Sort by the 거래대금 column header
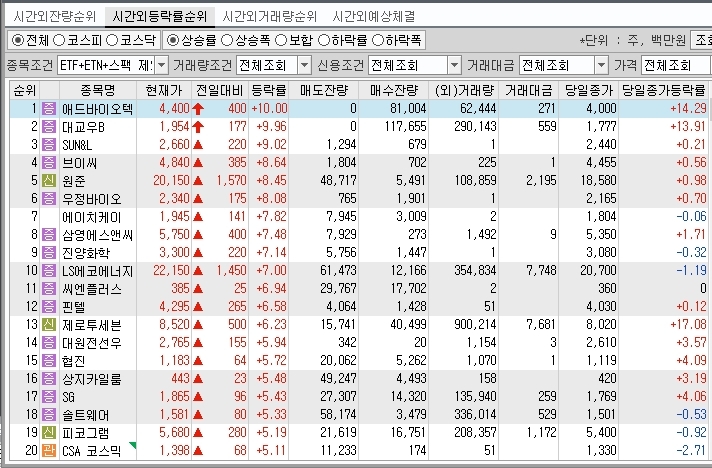Image resolution: width=712 pixels, height=468 pixels. click(x=529, y=90)
